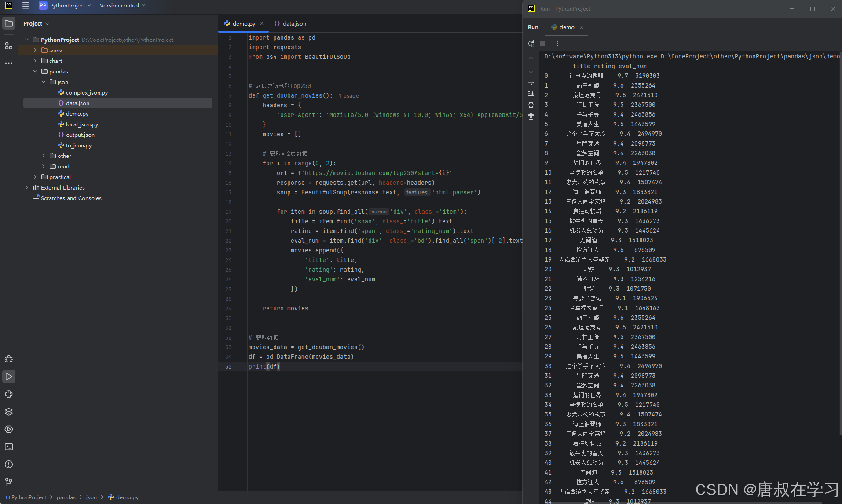Open the Run tool window
This screenshot has width=842, height=504.
tap(9, 376)
